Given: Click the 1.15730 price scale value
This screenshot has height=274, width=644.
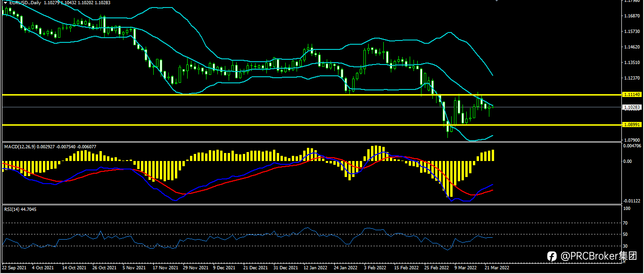Looking at the screenshot, I should point(632,32).
